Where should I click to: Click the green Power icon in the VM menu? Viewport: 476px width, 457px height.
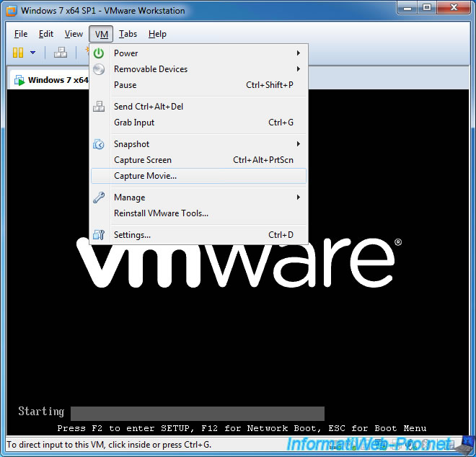pos(99,53)
